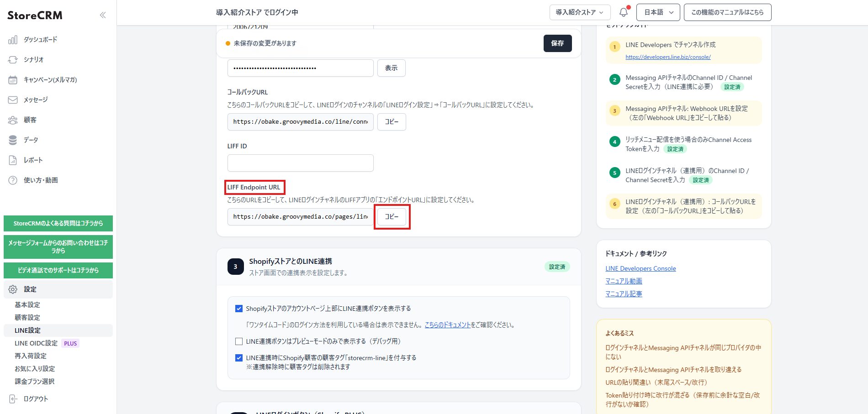Screen dimensions: 868x414
Task: Click the Customers people icon
Action: pos(13,120)
